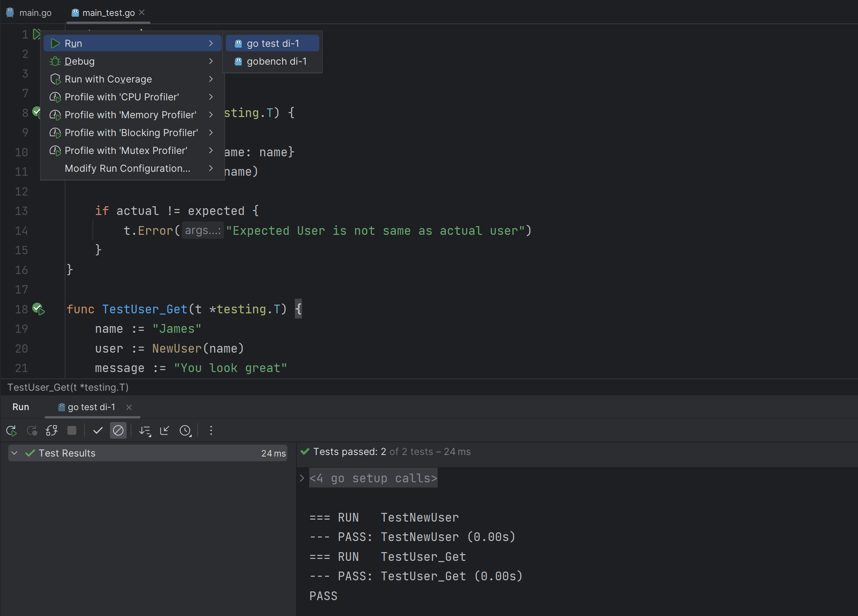
Task: Click the TestUser_Get breadcrumb label
Action: (x=68, y=387)
